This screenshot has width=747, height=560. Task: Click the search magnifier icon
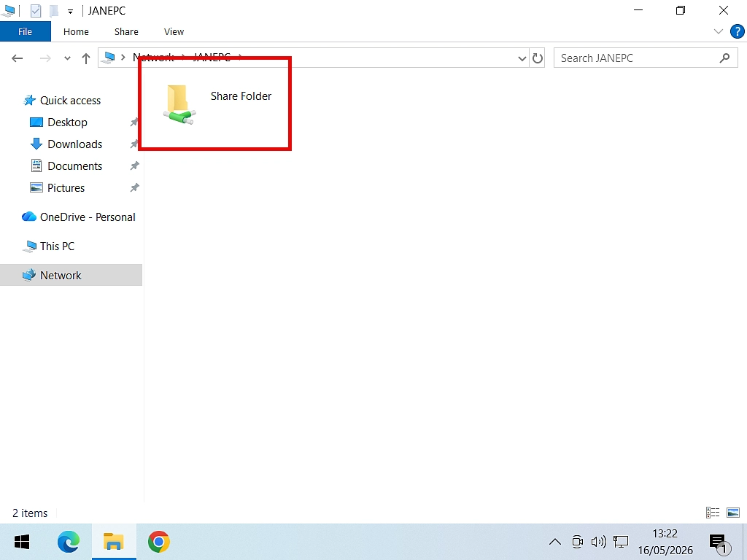[724, 58]
